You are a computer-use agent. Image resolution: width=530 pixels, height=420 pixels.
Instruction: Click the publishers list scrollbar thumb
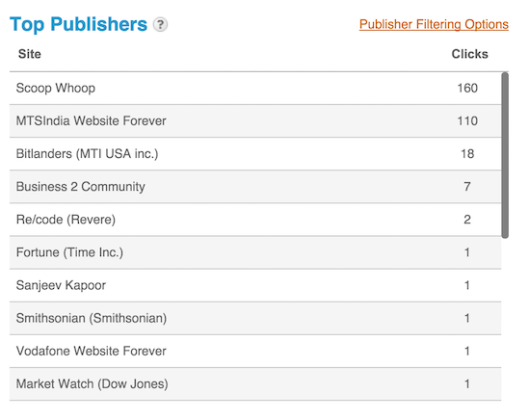505,155
